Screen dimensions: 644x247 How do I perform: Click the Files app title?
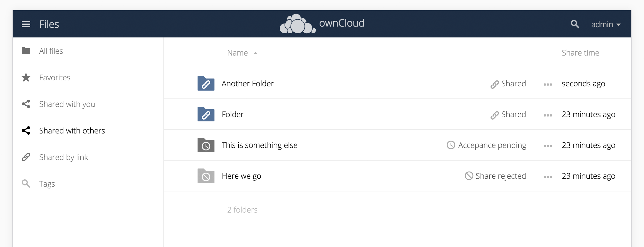[49, 24]
